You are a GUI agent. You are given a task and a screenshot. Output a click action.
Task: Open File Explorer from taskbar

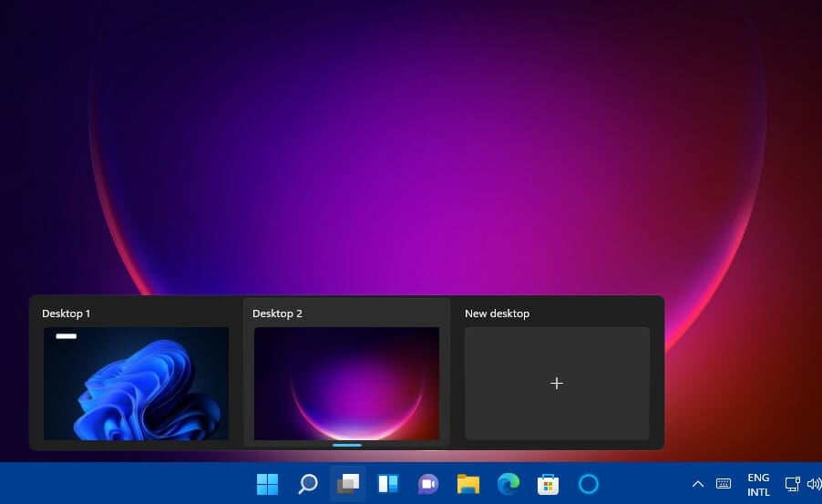[x=468, y=484]
